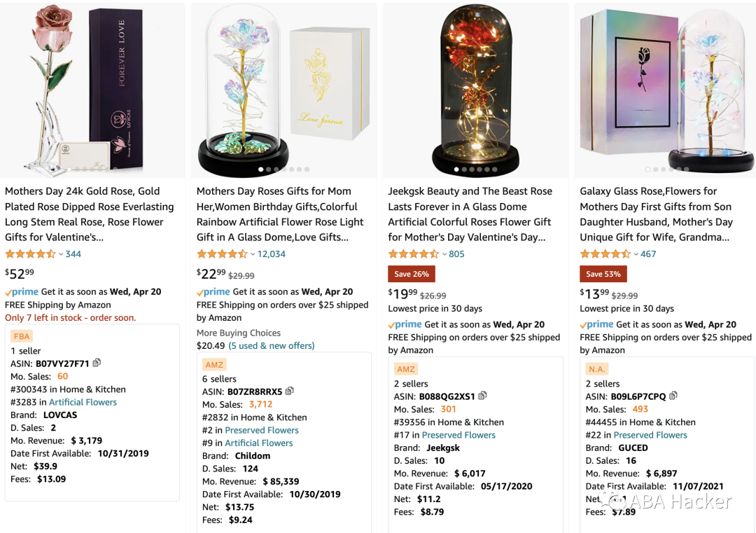This screenshot has height=533, width=756.
Task: Expand rating dropdown next to 344 reviews
Action: point(61,254)
